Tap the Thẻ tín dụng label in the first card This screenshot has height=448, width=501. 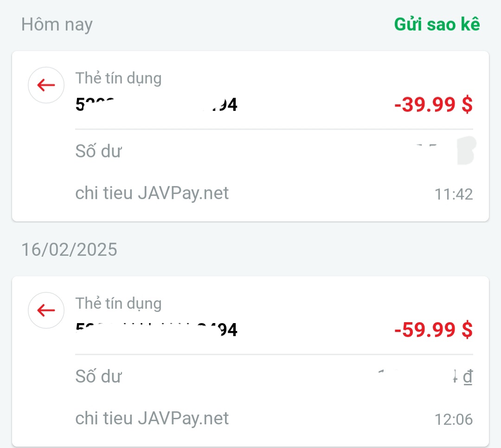pos(118,78)
